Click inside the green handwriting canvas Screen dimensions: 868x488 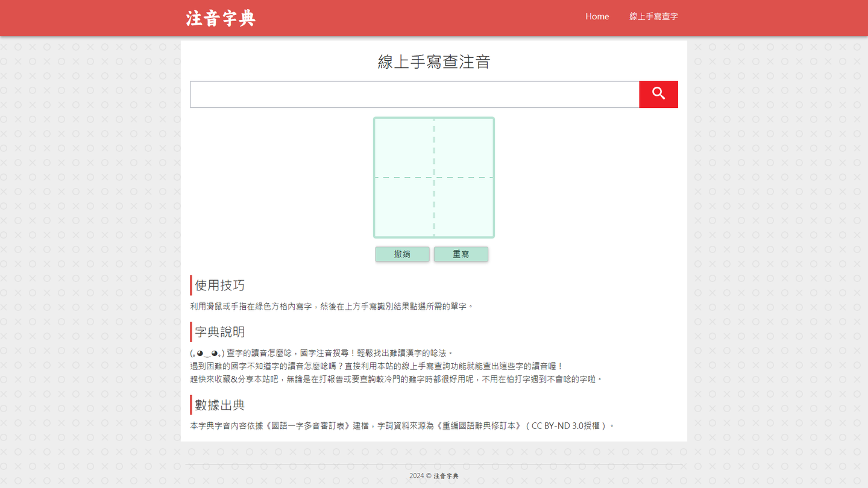(x=434, y=178)
